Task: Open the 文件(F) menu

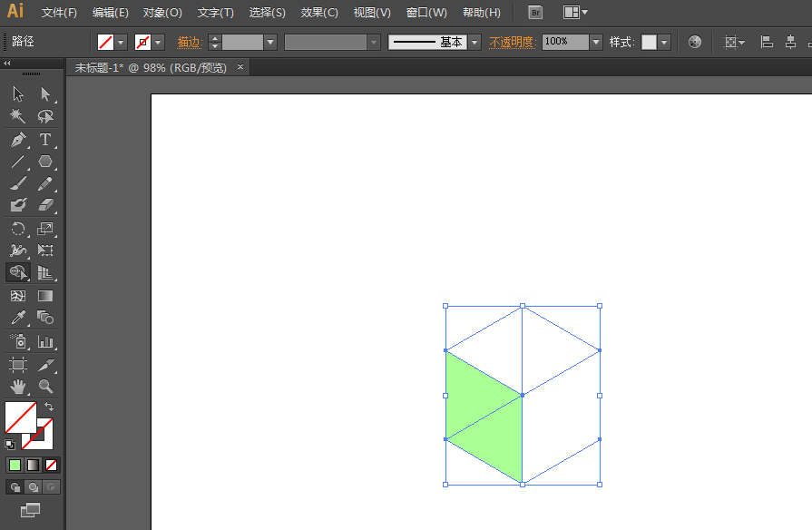Action: click(59, 13)
